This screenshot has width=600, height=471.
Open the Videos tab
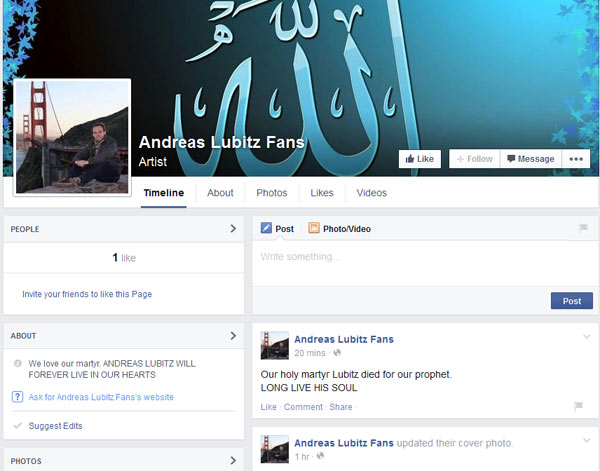(x=371, y=193)
